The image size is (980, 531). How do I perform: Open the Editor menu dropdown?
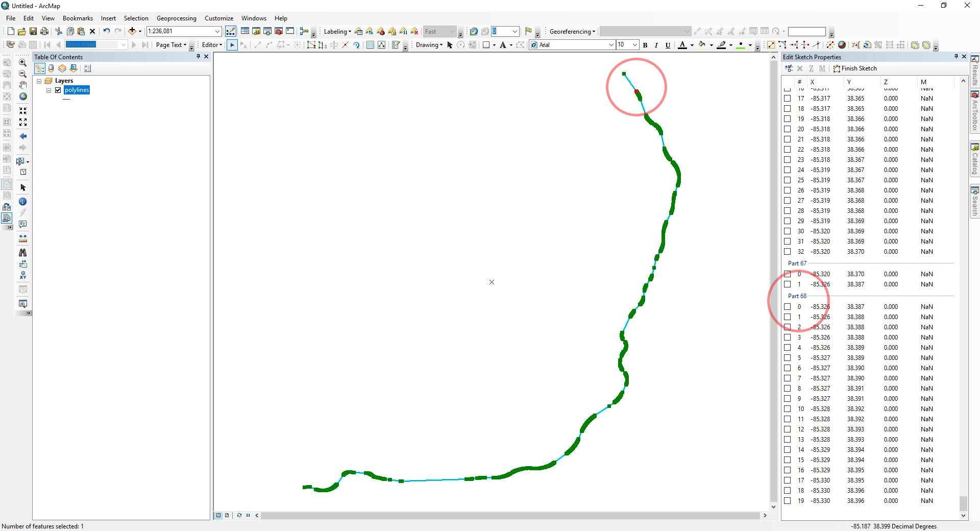click(212, 45)
